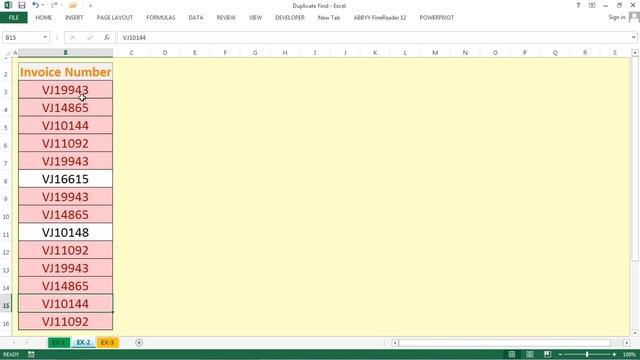This screenshot has width=640, height=360.
Task: Open the DEVELOPER tab
Action: [290, 18]
